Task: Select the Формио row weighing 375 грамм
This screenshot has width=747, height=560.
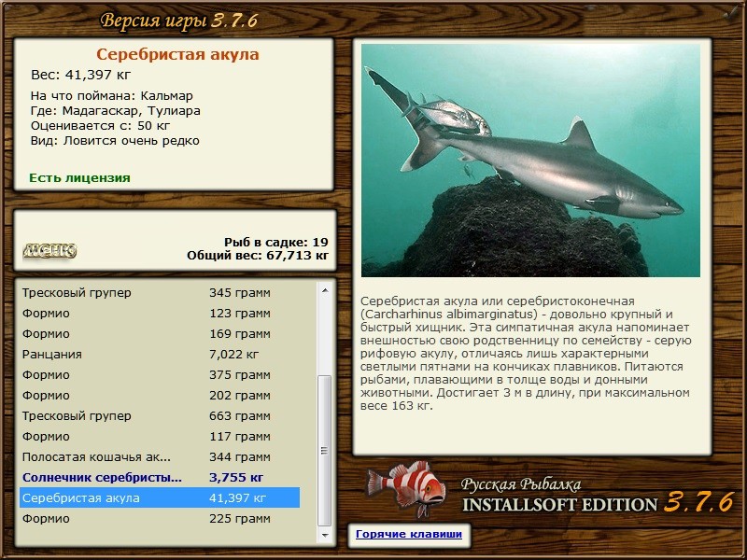Action: (160, 375)
